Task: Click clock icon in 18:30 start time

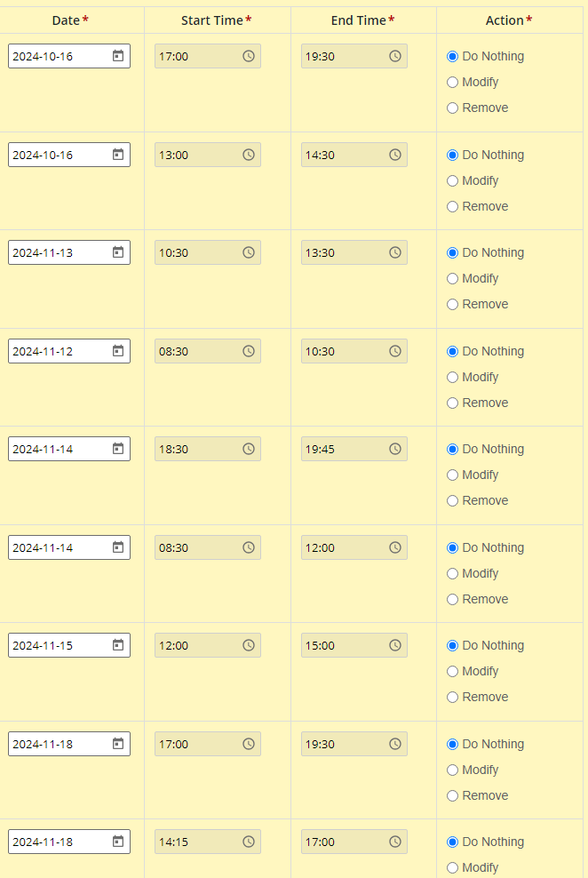Action: click(x=249, y=449)
